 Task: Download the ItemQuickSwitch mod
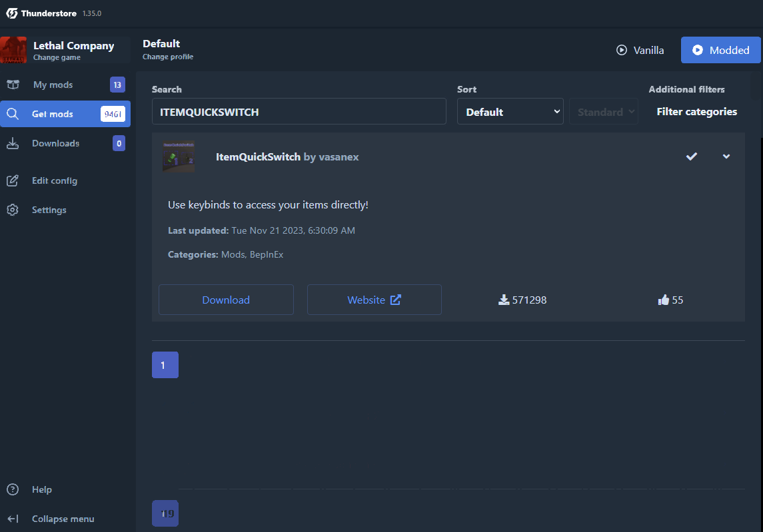(x=226, y=300)
